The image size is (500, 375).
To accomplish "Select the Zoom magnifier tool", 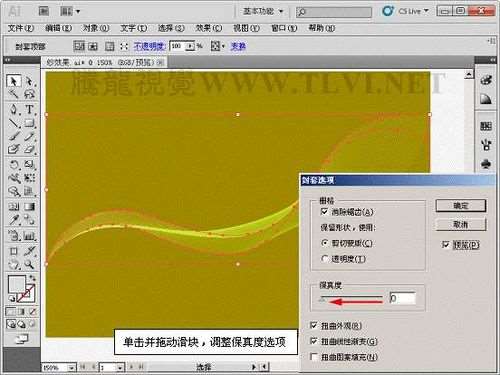I will click(30, 264).
